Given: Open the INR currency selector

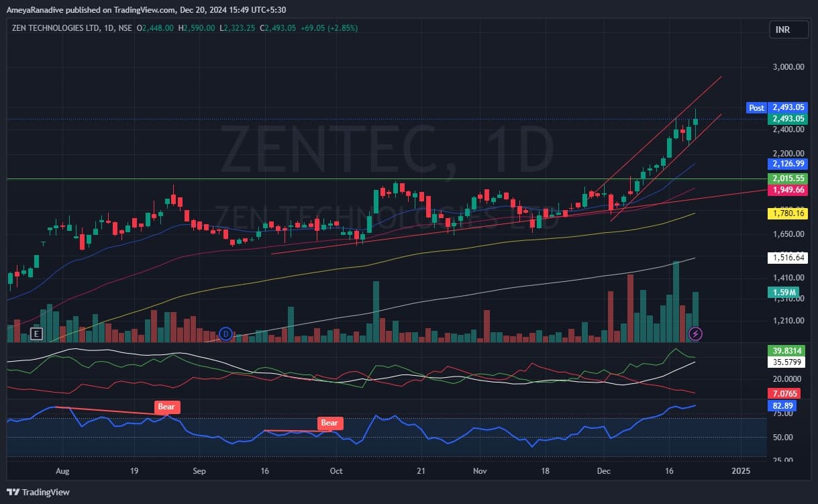Looking at the screenshot, I should 788,30.
